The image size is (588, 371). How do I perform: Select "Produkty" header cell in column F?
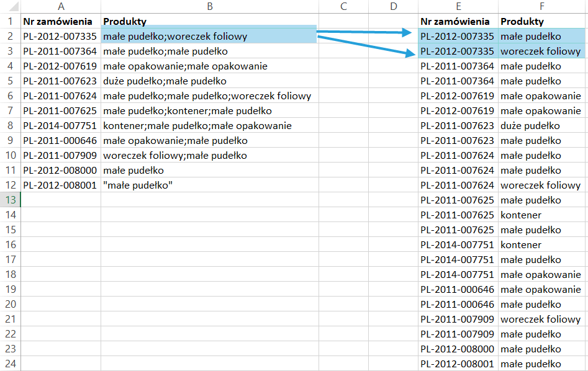point(541,22)
